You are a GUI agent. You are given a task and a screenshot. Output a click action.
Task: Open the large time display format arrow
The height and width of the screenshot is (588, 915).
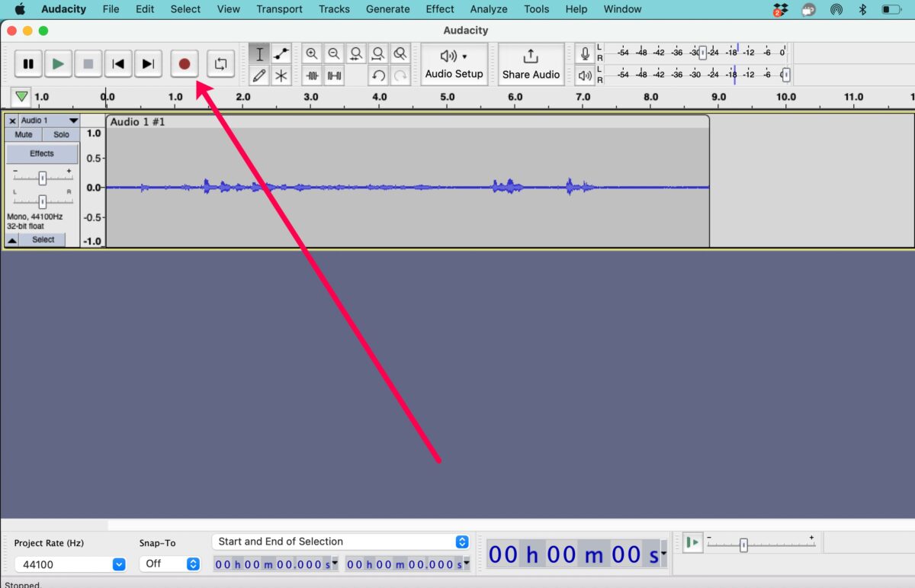[663, 554]
